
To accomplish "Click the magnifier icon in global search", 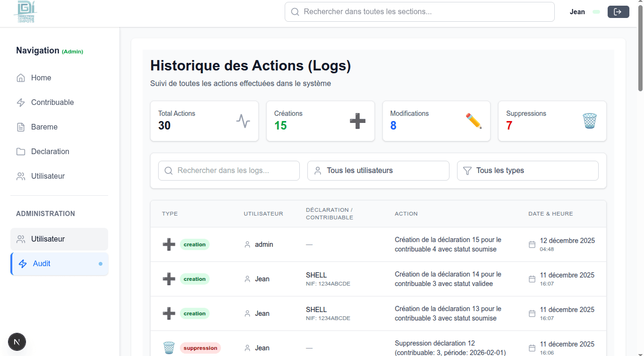I will point(295,12).
